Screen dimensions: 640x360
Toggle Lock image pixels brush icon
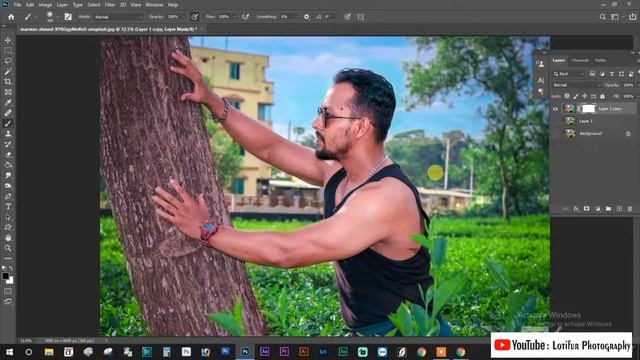tap(576, 96)
